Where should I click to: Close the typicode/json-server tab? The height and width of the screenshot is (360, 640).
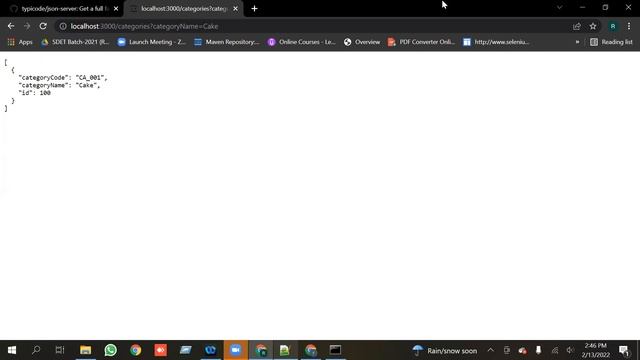116,9
